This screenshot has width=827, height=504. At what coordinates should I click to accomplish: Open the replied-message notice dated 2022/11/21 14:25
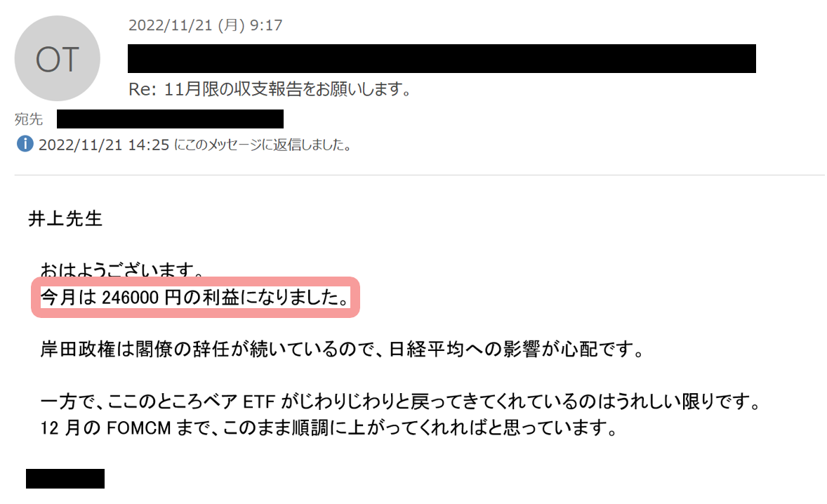(195, 145)
